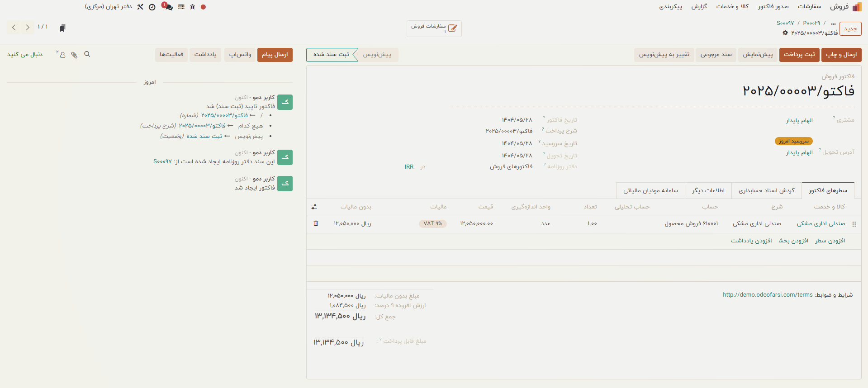Open the صدور فاکتور menu
This screenshot has height=388, width=868.
click(x=773, y=6)
